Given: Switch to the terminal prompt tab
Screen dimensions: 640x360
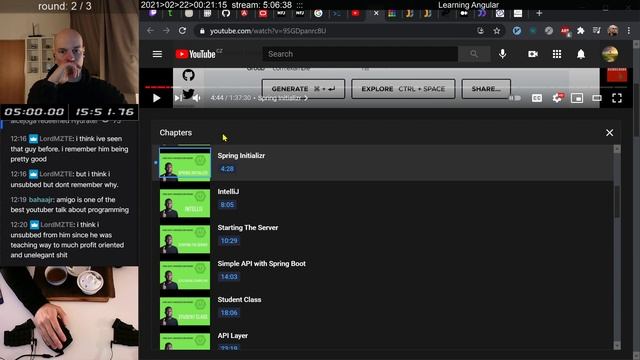Looking at the screenshot, I should 337,13.
